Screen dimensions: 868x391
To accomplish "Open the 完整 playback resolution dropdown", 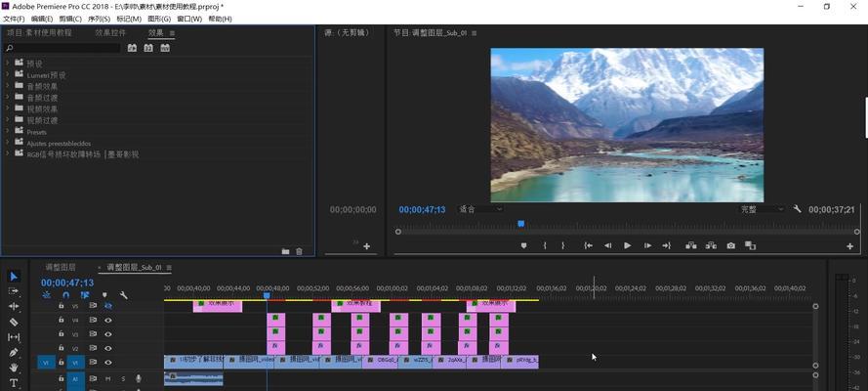I will pyautogui.click(x=763, y=209).
